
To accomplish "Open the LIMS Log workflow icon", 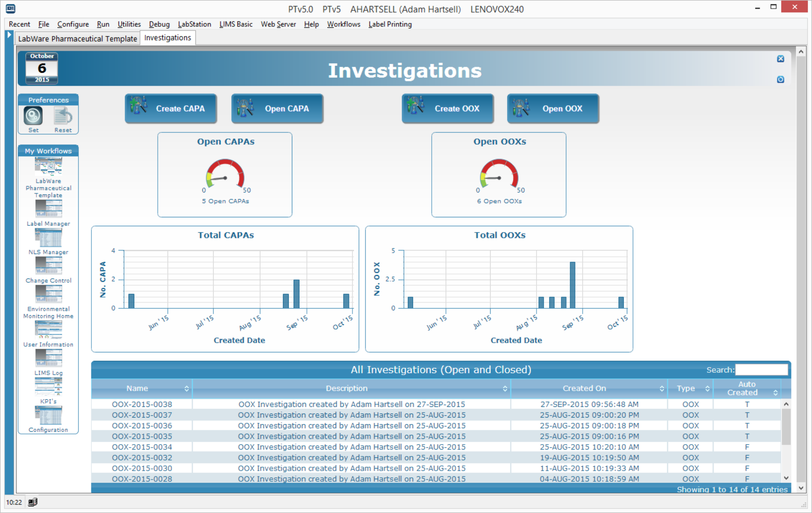I will pos(48,358).
